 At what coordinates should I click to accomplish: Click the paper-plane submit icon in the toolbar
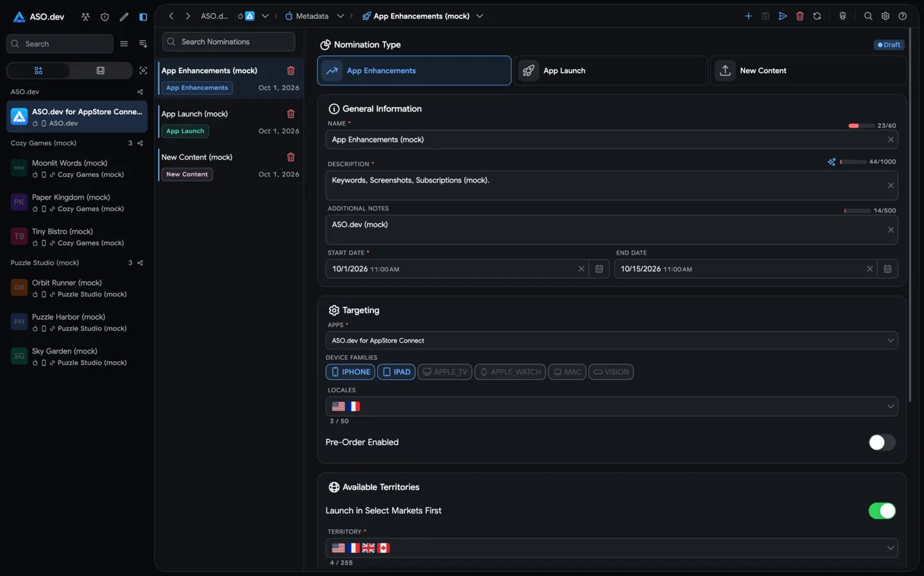783,16
